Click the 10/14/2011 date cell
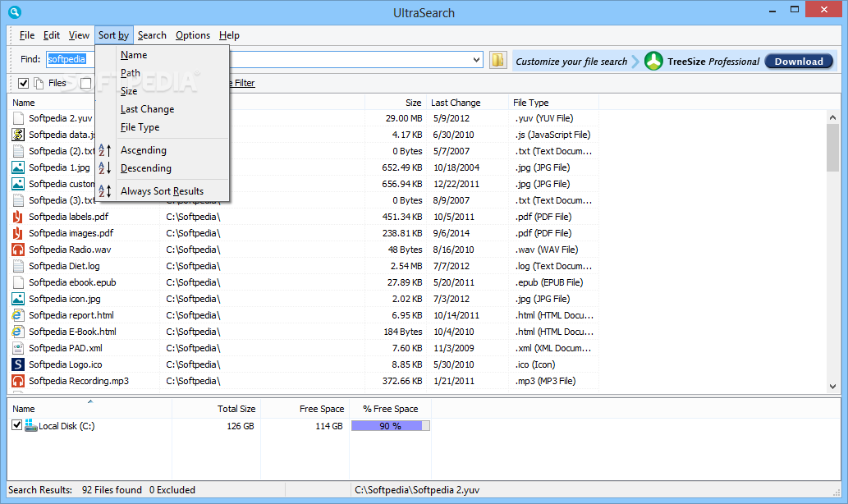The width and height of the screenshot is (848, 504). point(456,314)
